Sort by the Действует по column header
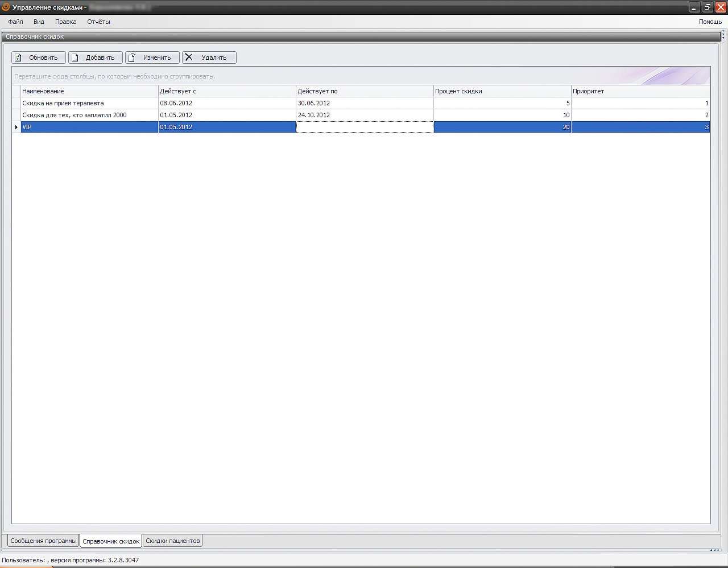This screenshot has width=728, height=568. (365, 91)
